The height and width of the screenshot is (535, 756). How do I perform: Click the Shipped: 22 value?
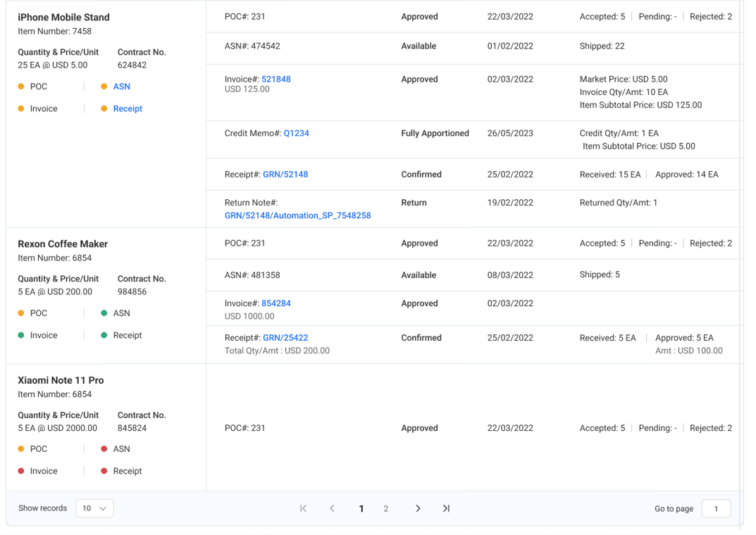(x=602, y=46)
